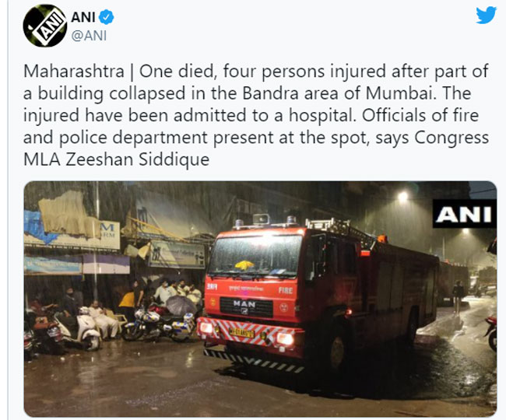Click the blue verified badge beside ANI
The height and width of the screenshot is (420, 506).
click(x=106, y=17)
